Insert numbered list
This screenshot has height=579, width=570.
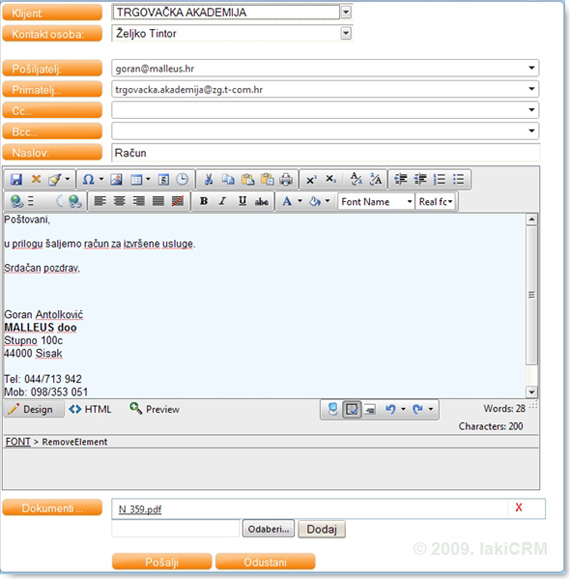(440, 179)
